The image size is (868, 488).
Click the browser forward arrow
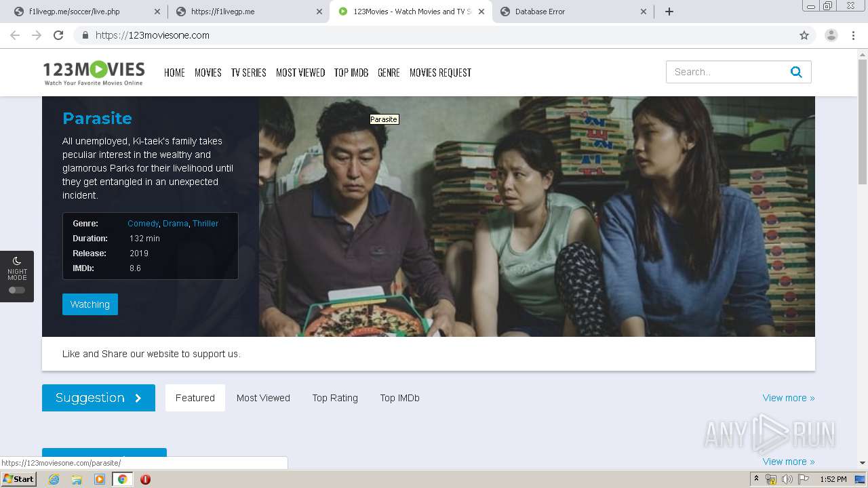point(37,35)
